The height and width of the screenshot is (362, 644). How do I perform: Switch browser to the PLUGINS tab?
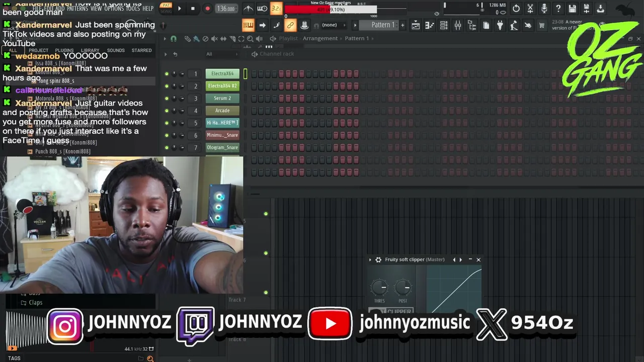(x=64, y=50)
